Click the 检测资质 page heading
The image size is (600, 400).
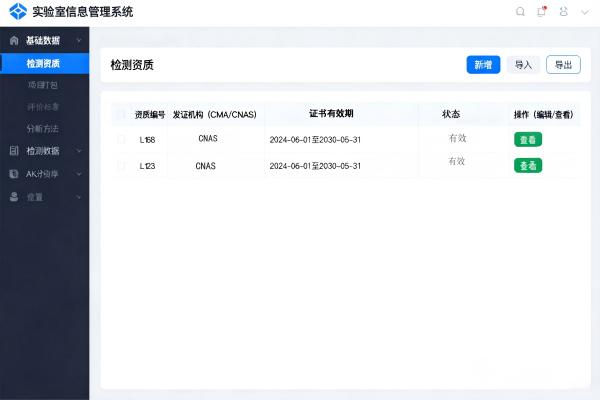point(132,65)
